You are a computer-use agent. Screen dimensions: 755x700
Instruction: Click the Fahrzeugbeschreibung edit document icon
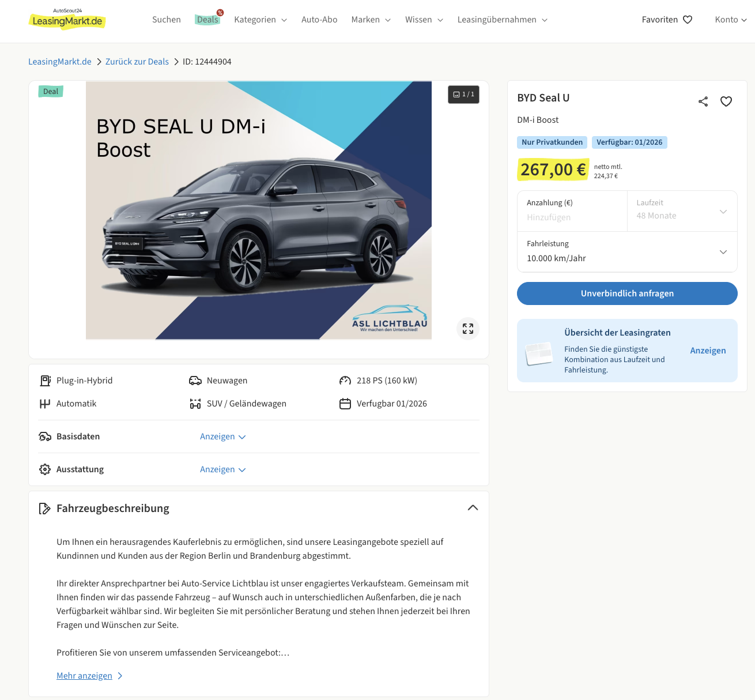pos(44,509)
